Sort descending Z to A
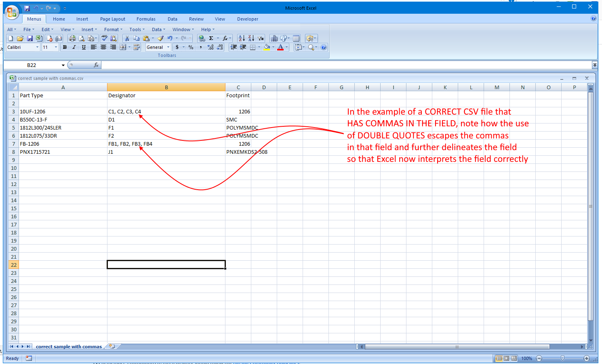Screen dimensions: 602x364 (x=251, y=38)
